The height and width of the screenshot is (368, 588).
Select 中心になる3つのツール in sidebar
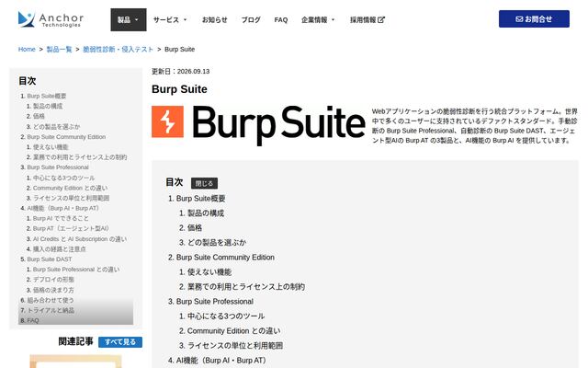63,178
